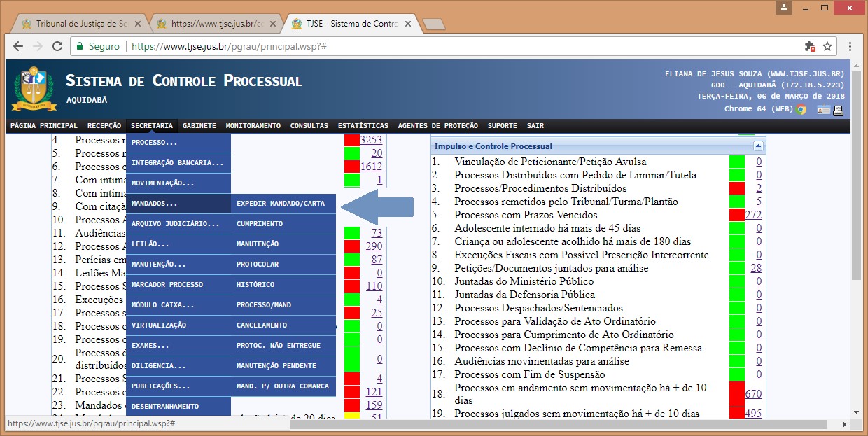Open the 28 Petições/Documentos juntados link
868x436 pixels.
click(x=756, y=268)
